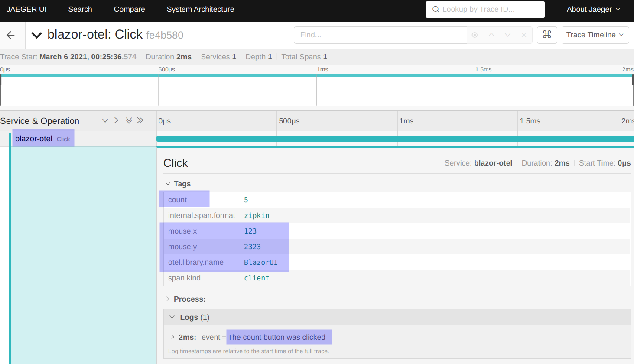Go to next search result arrow
634x364 pixels.
point(507,35)
